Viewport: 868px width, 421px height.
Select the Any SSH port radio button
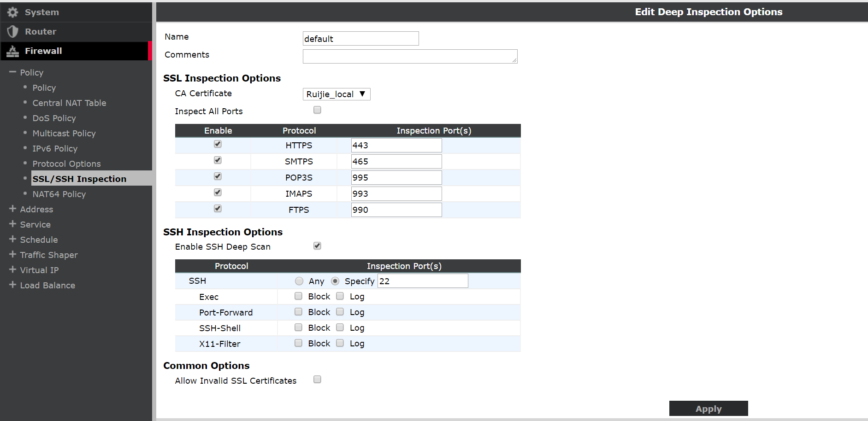click(299, 281)
